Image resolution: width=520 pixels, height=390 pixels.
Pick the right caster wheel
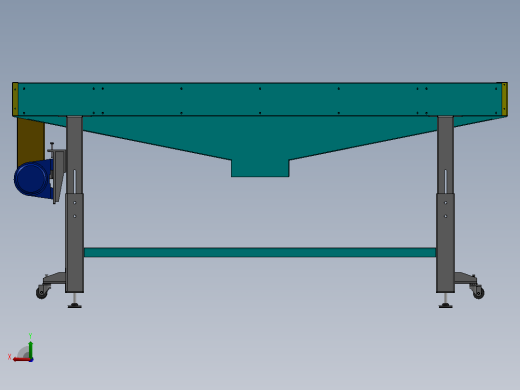point(478,292)
